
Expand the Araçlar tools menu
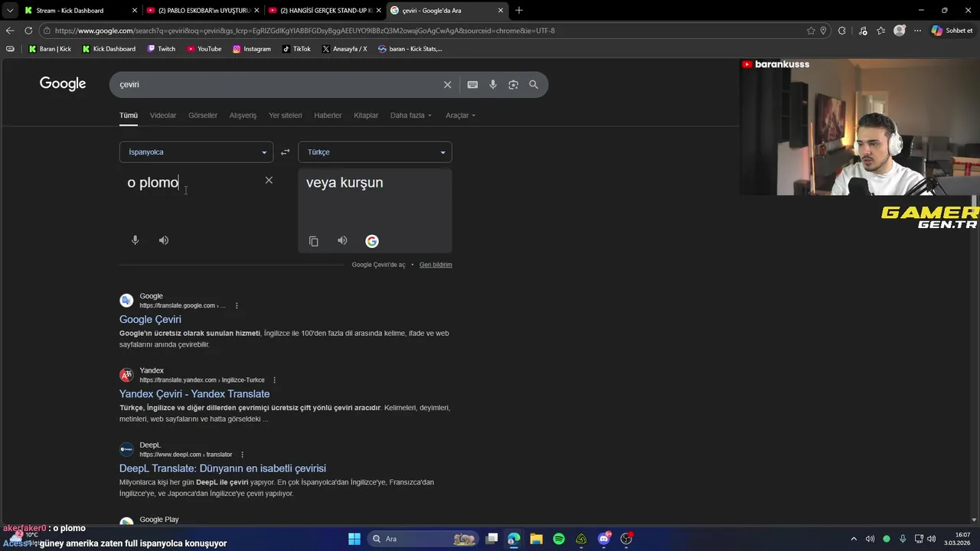click(460, 116)
